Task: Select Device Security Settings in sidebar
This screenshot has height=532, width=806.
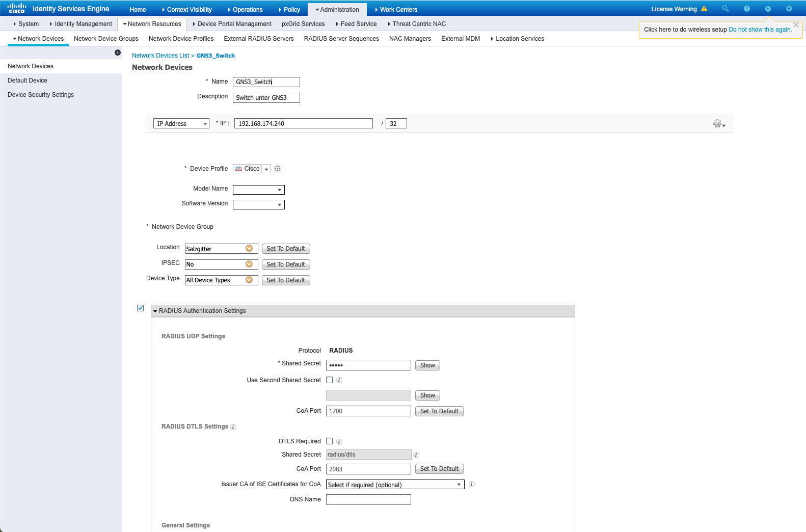Action: pos(41,95)
